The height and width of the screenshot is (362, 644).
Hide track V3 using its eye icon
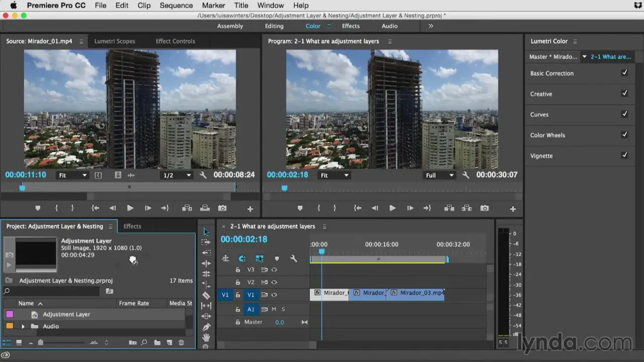point(274,270)
